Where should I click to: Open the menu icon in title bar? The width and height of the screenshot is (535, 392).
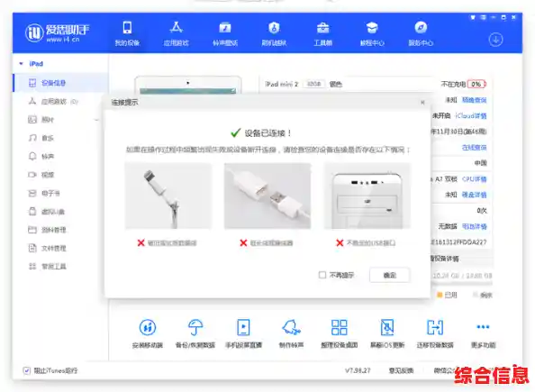[x=483, y=17]
